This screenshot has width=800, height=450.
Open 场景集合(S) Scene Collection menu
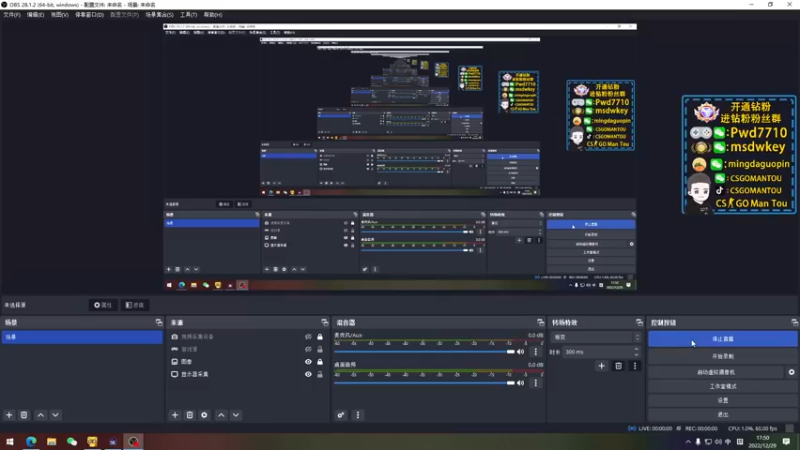(159, 15)
